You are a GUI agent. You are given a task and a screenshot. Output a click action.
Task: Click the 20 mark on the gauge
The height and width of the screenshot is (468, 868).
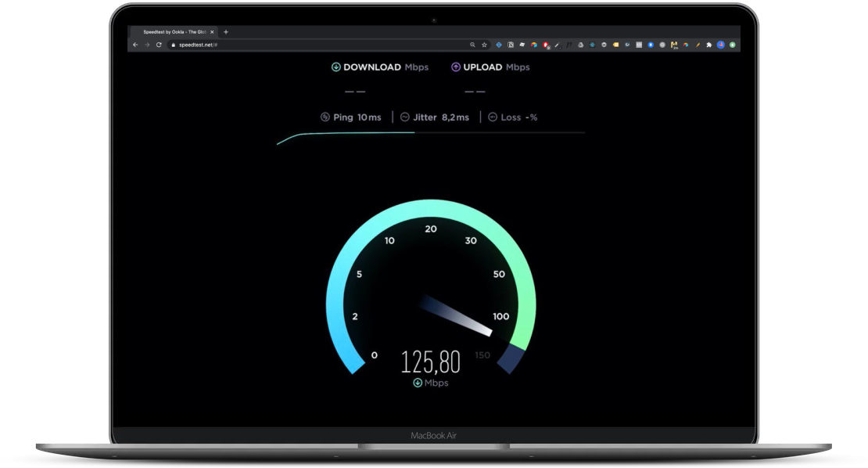coord(431,229)
